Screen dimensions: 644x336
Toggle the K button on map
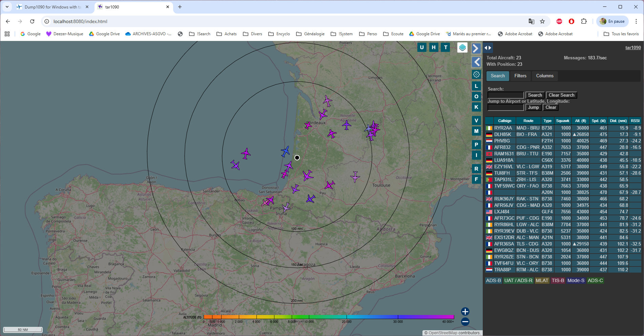[476, 107]
